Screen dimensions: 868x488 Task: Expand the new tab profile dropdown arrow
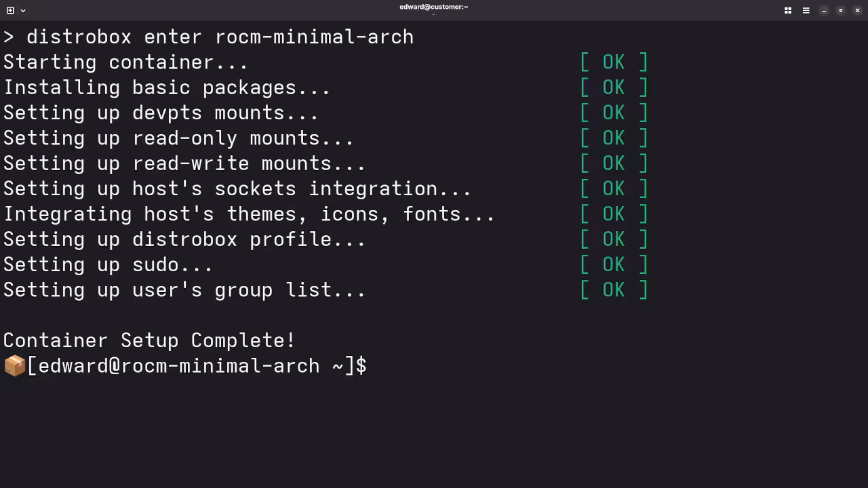[23, 10]
